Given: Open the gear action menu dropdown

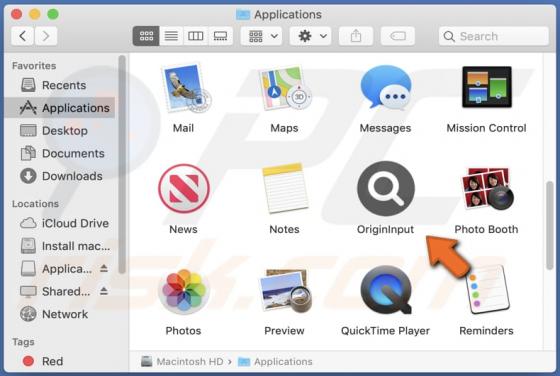Looking at the screenshot, I should coord(311,36).
